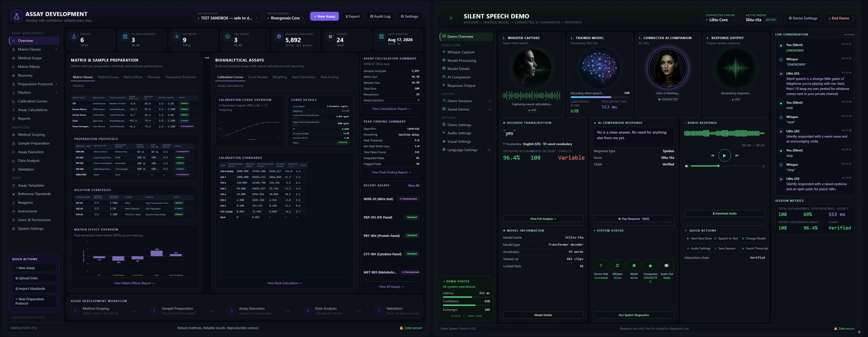Screen dimensions: 868x337
Task: Open PKP-015 (PK Panel) in Recent Assays
Action: [391, 217]
